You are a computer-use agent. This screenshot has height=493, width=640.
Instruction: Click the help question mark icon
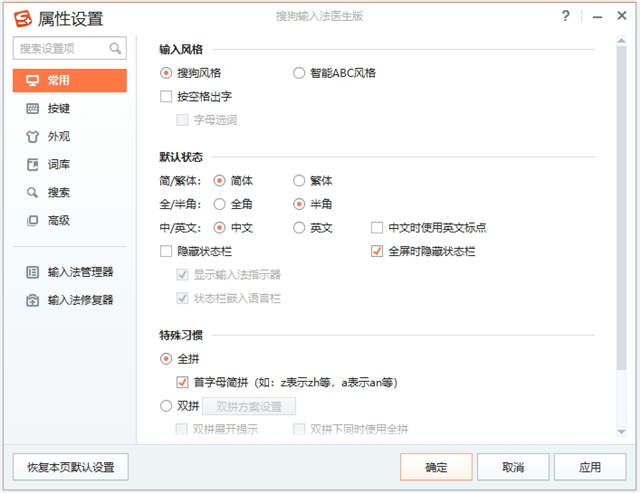click(x=566, y=17)
